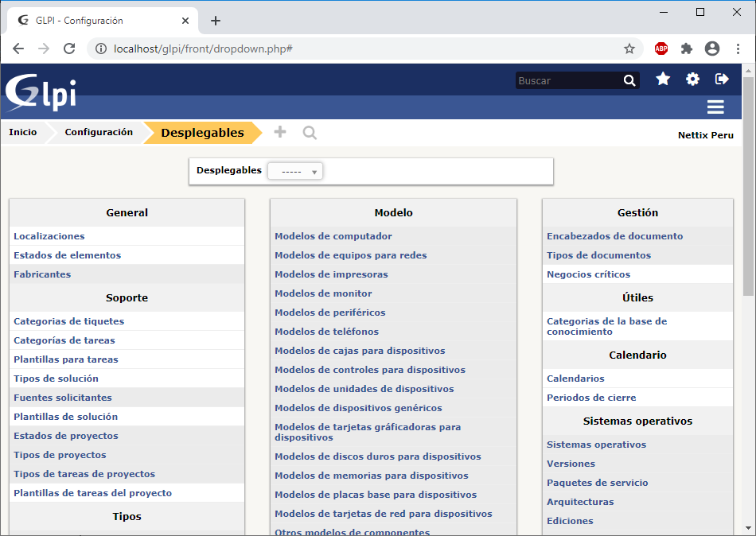Open the AdBlock Plus extension icon
Screen dimensions: 756x536
661,49
